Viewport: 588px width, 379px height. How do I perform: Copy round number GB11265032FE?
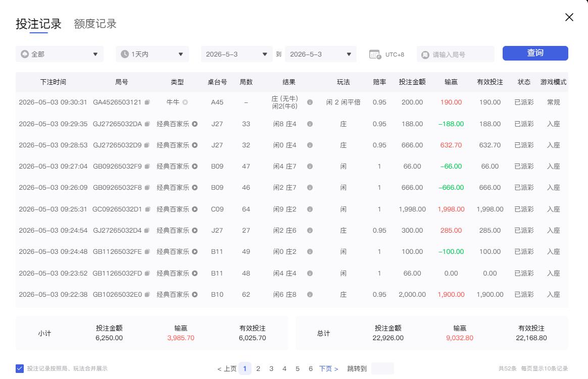pyautogui.click(x=148, y=252)
